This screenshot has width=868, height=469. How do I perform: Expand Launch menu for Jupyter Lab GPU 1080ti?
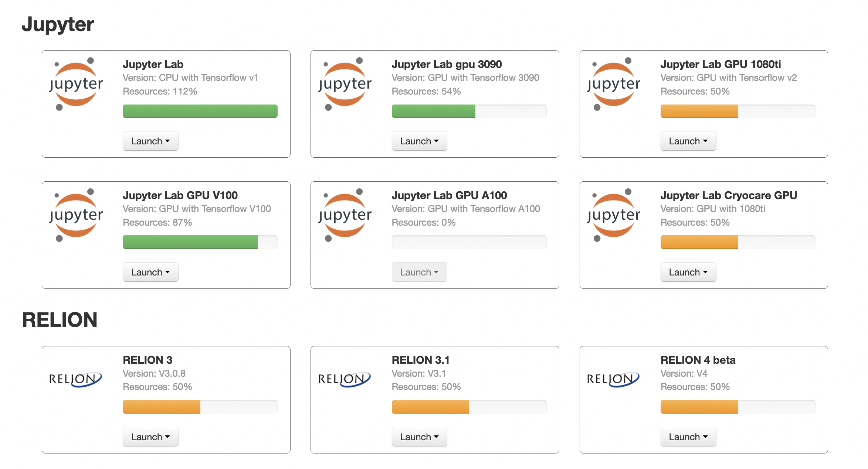tap(688, 141)
